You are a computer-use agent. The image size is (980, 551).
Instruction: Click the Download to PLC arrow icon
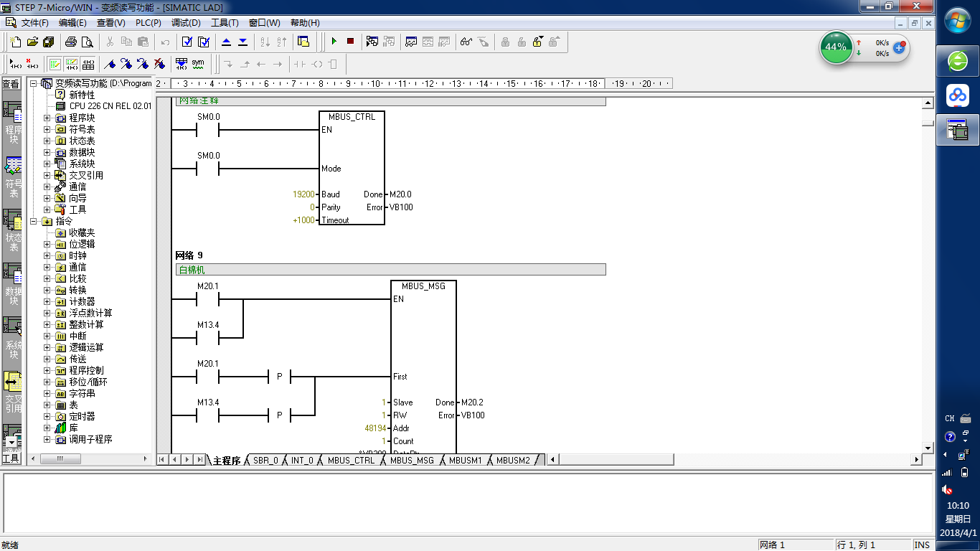pyautogui.click(x=242, y=42)
